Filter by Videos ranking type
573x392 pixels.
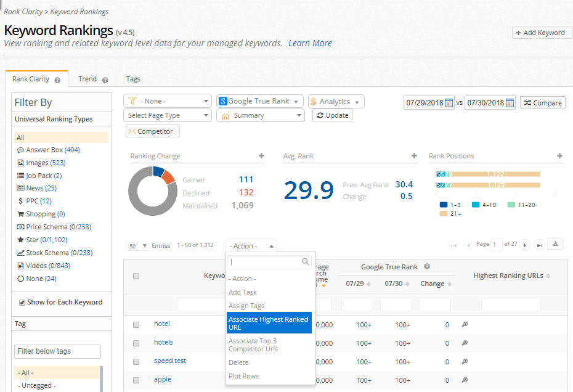click(44, 266)
